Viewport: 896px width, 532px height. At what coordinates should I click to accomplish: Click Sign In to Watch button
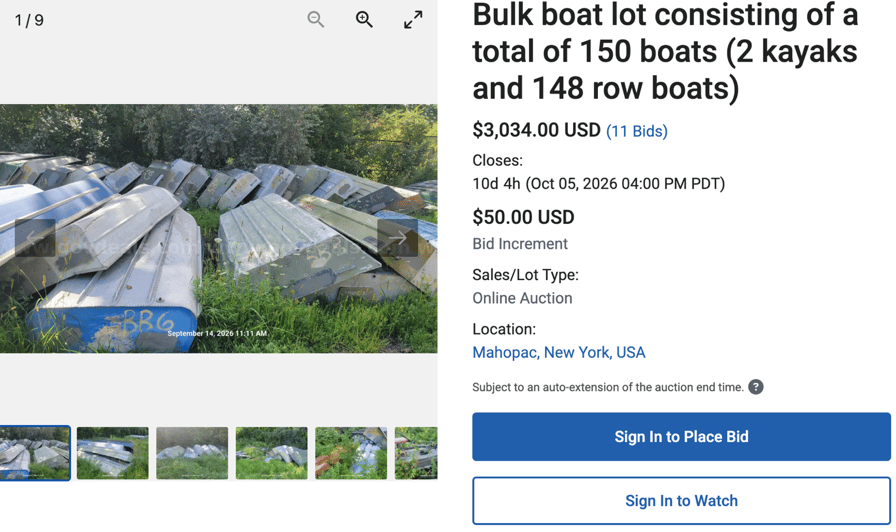point(681,501)
